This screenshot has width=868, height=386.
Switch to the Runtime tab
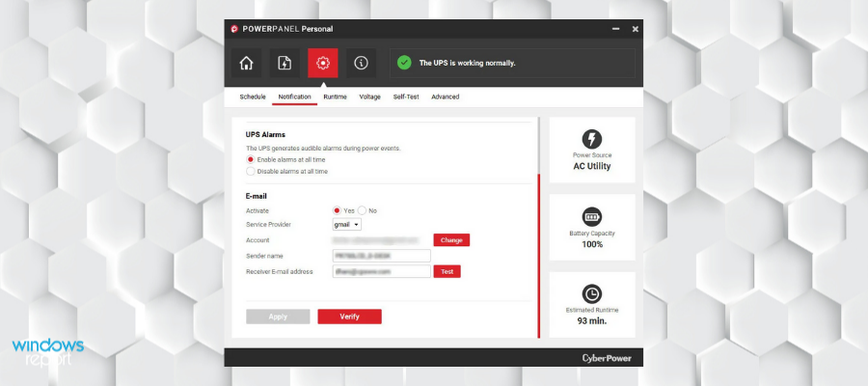[335, 96]
